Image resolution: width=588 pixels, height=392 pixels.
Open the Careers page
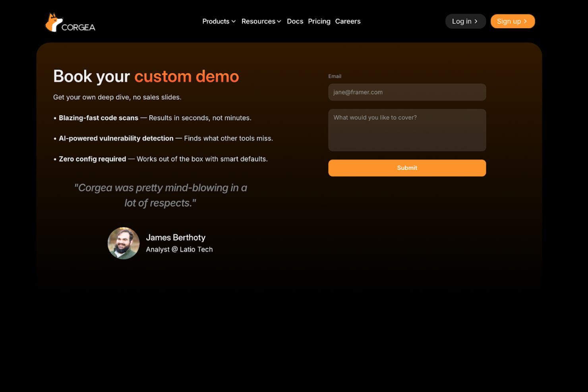point(348,21)
